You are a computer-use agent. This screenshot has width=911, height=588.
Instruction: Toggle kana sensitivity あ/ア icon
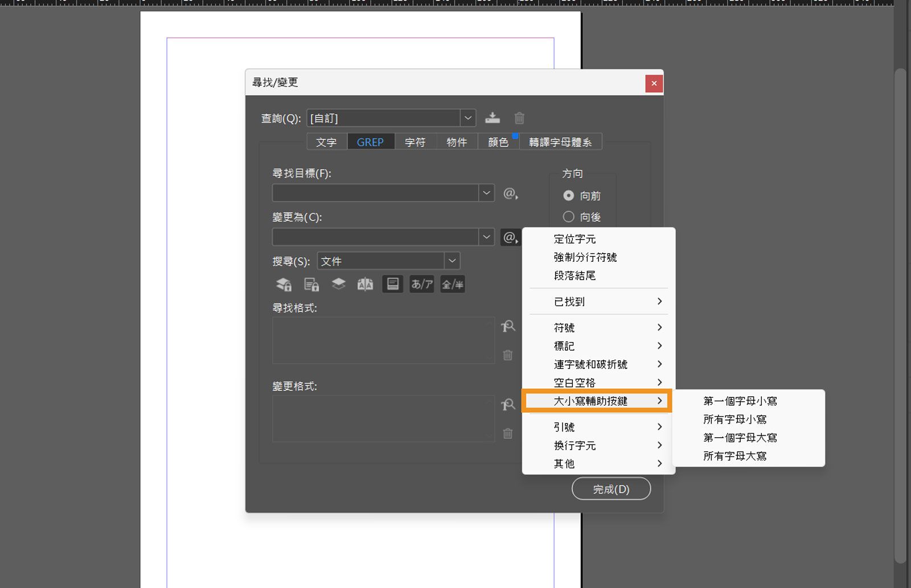(x=421, y=284)
